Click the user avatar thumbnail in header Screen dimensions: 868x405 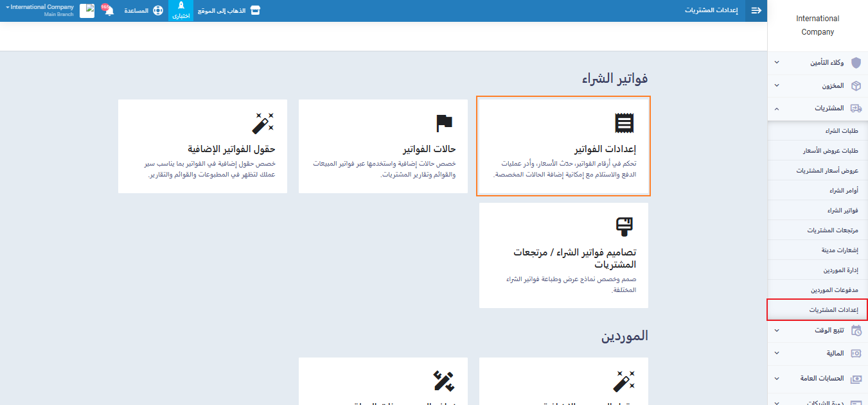(x=87, y=11)
